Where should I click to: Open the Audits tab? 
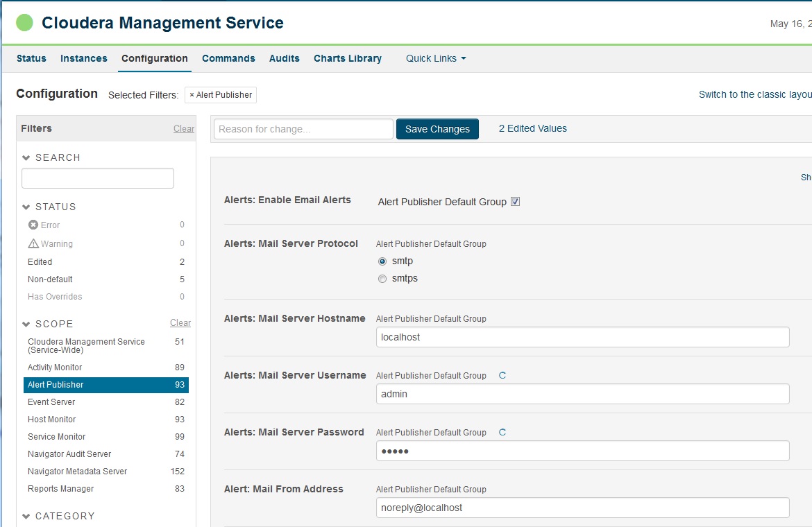tap(284, 58)
